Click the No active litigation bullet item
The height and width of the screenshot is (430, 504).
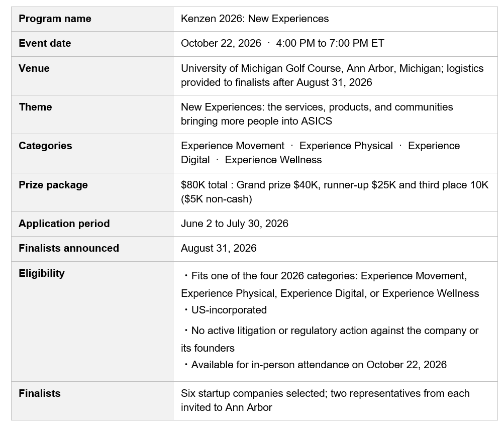pyautogui.click(x=330, y=339)
